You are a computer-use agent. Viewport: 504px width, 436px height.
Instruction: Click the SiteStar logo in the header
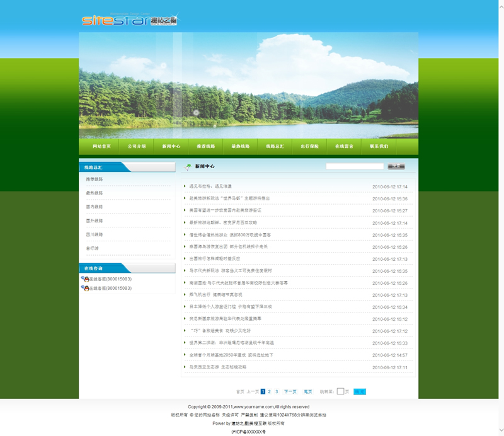coord(130,20)
